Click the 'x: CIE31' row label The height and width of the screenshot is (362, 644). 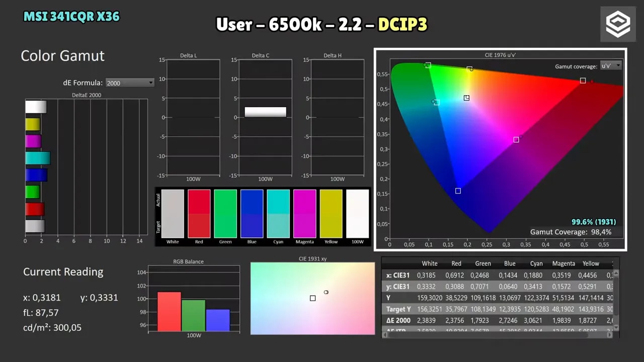coord(397,275)
